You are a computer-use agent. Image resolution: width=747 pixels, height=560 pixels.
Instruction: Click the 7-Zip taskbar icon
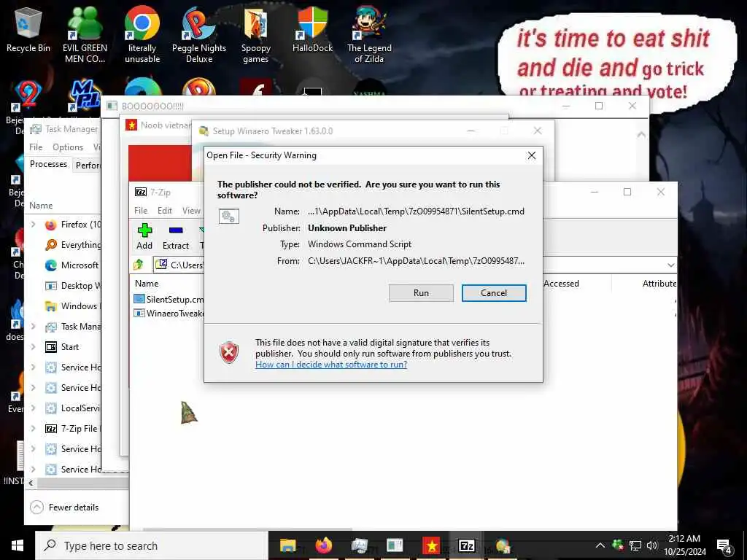(466, 545)
